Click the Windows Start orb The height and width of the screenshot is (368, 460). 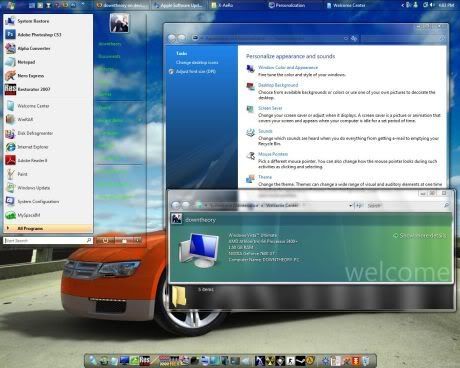[10, 5]
